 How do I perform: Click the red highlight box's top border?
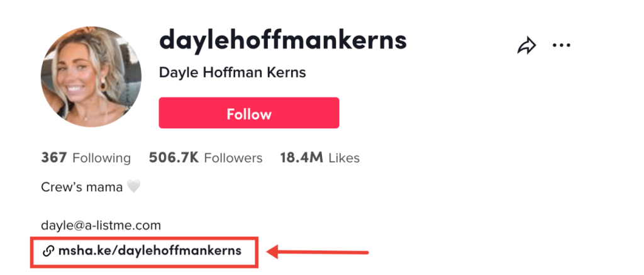(x=146, y=239)
